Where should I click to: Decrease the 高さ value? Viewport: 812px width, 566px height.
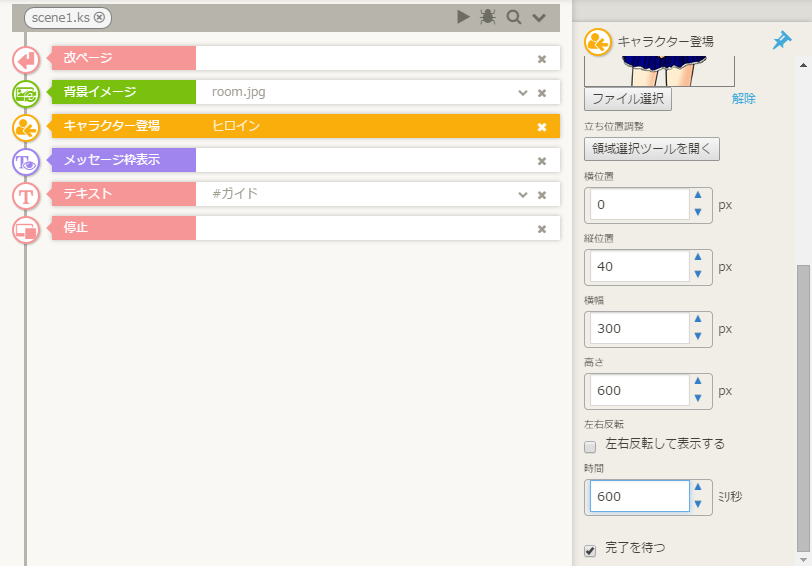698,398
